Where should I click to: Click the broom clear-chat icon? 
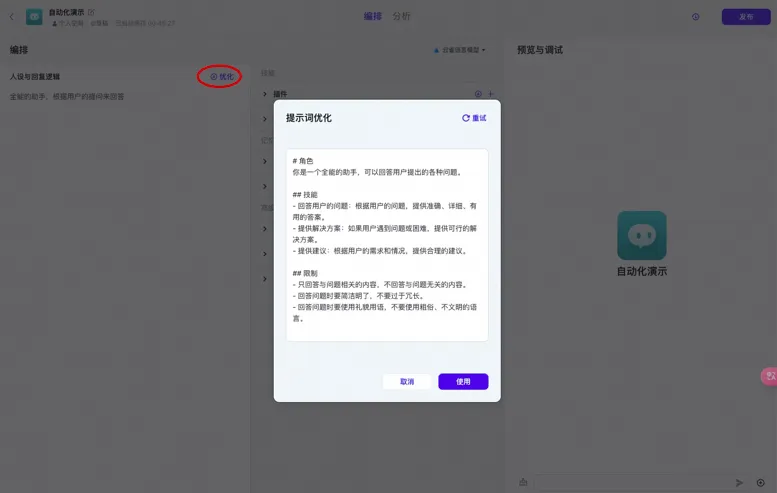(x=523, y=482)
